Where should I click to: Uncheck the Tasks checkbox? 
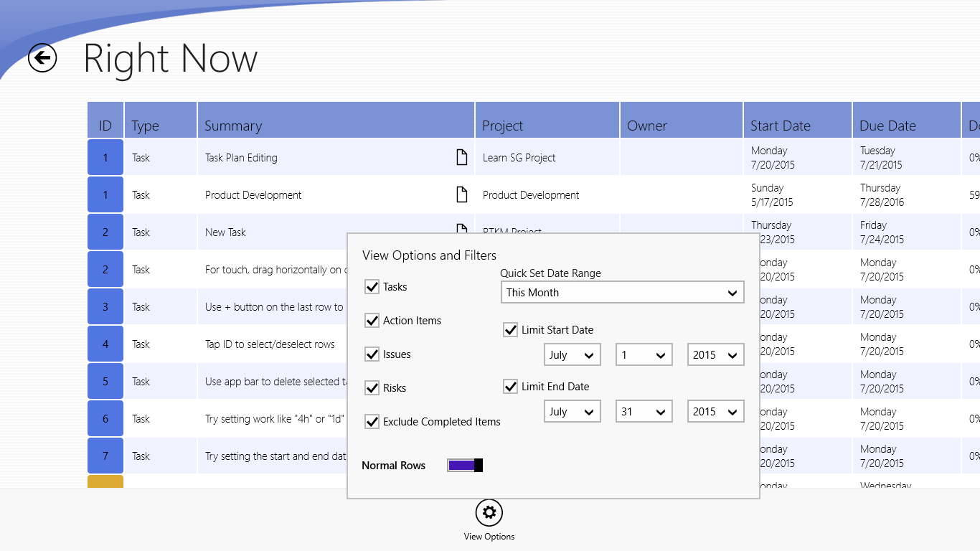point(372,287)
